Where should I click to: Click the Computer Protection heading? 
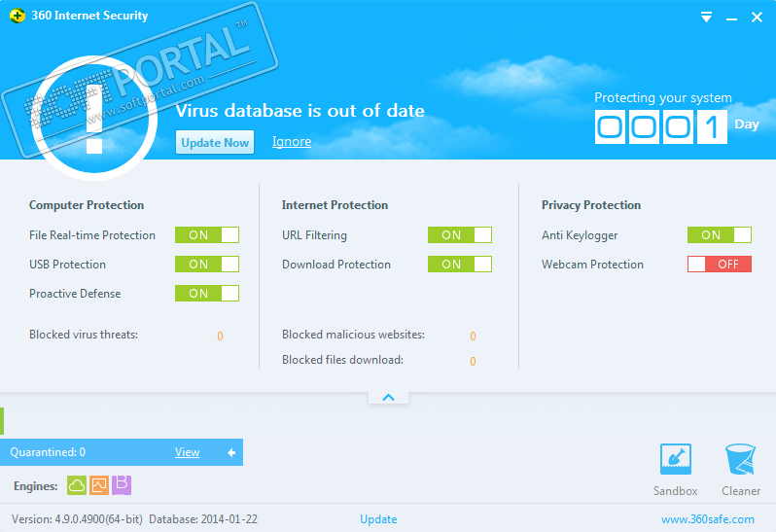pyautogui.click(x=87, y=205)
